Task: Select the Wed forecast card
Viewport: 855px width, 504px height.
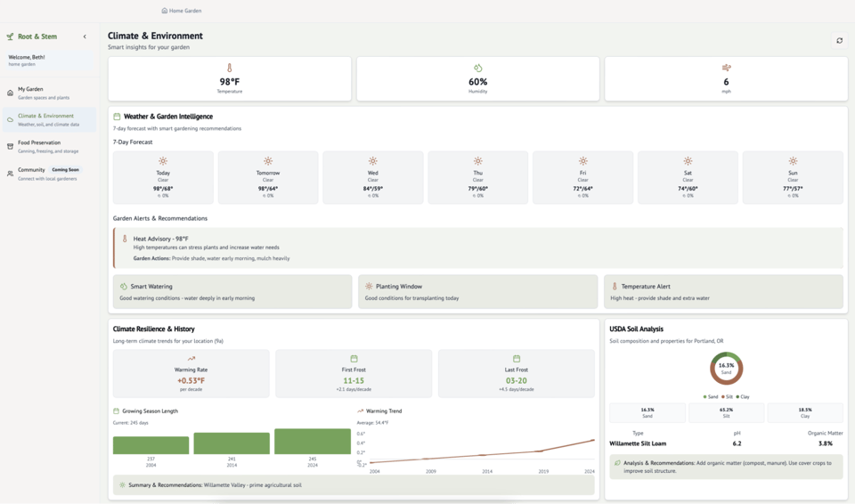Action: click(x=373, y=177)
